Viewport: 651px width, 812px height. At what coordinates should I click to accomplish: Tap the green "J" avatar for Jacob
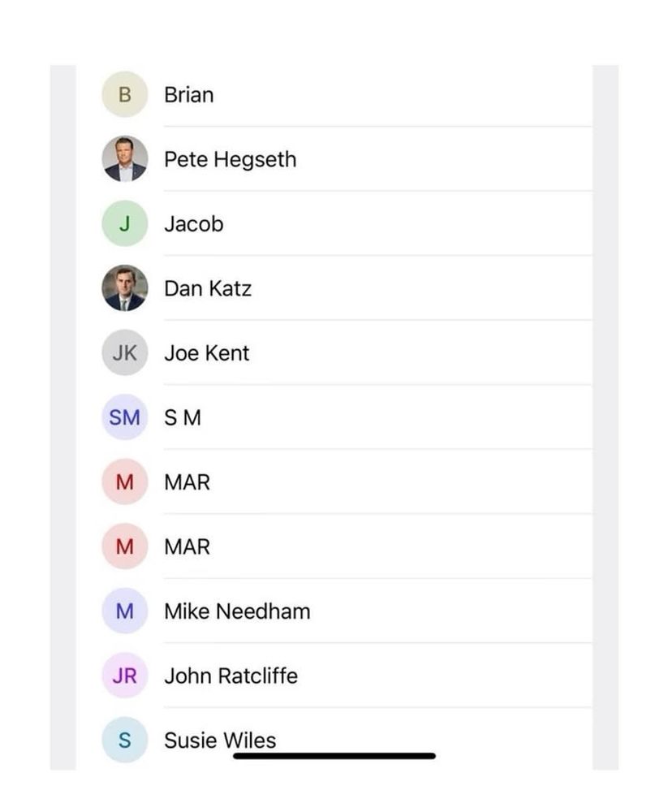pyautogui.click(x=124, y=223)
